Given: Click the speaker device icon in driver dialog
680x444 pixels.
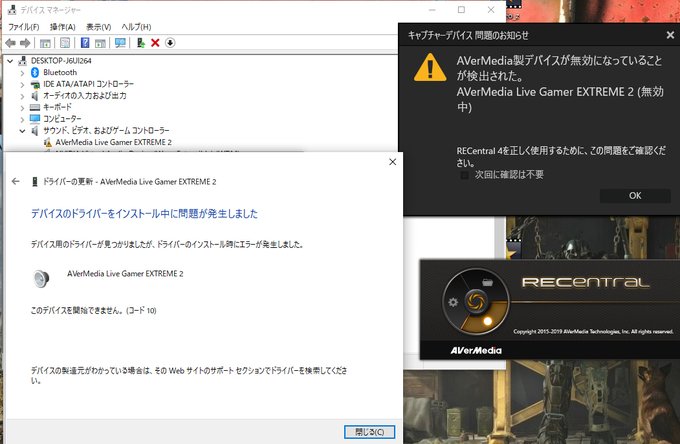Looking at the screenshot, I should click(x=41, y=278).
